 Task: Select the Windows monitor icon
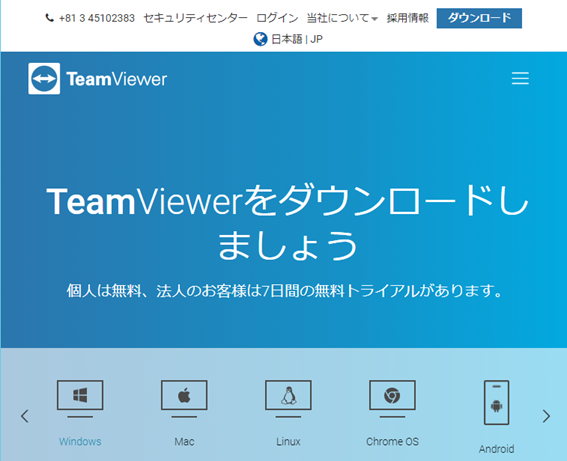point(80,399)
